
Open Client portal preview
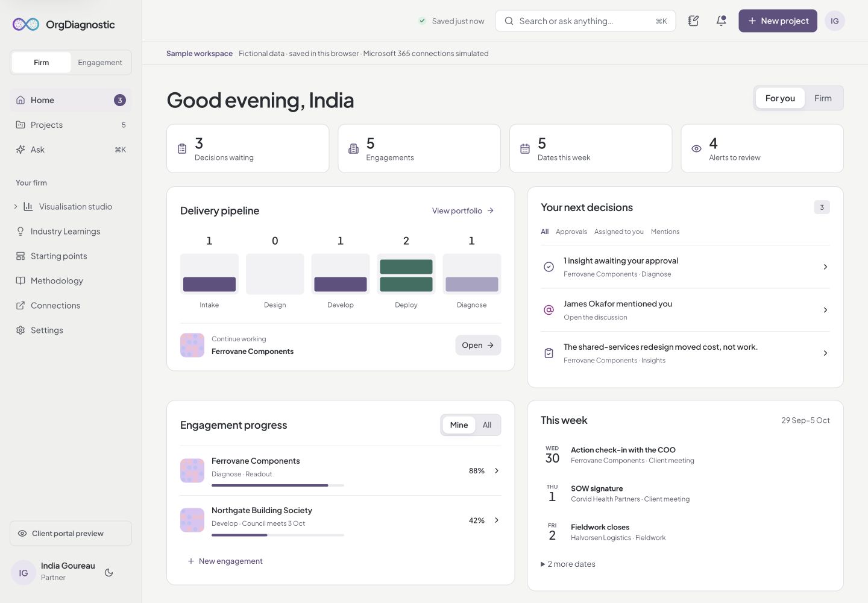pos(71,534)
